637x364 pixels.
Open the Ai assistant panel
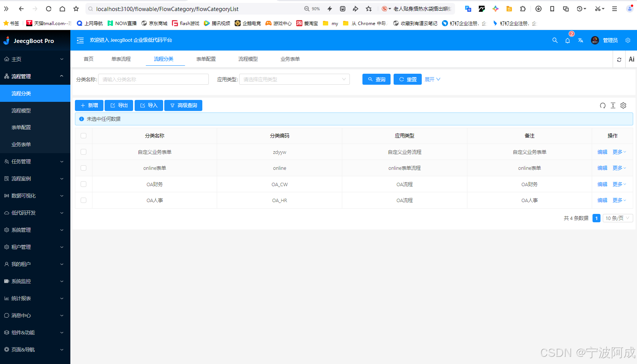pos(631,59)
